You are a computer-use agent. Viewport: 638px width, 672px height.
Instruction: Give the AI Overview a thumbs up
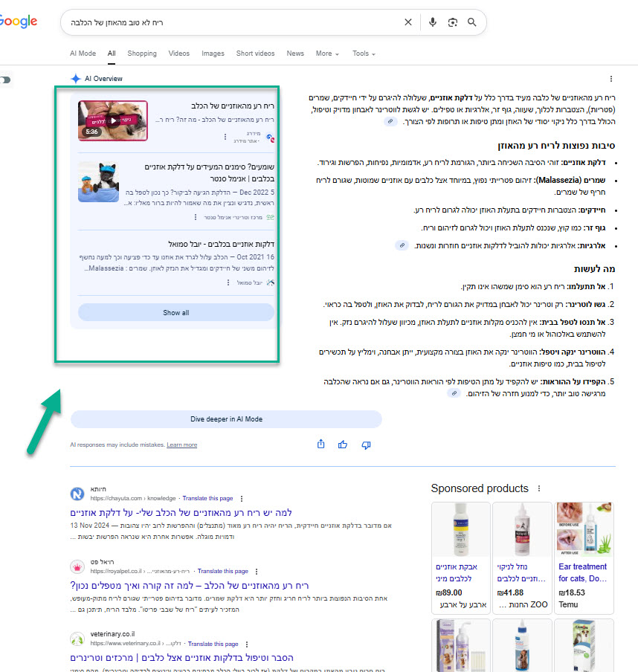[343, 444]
